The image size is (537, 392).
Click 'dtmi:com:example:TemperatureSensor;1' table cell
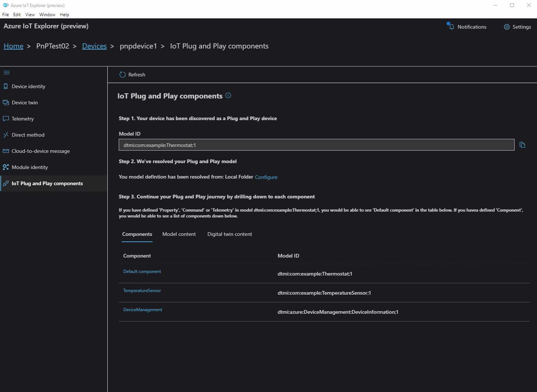tap(324, 293)
